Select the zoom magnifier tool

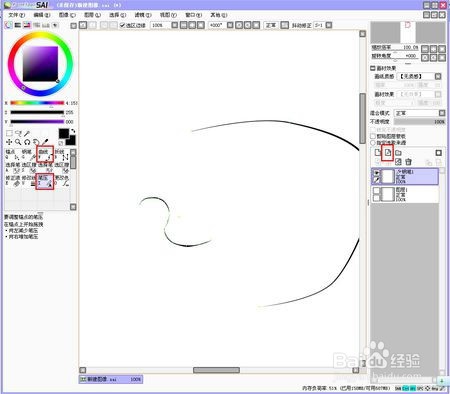[18, 142]
